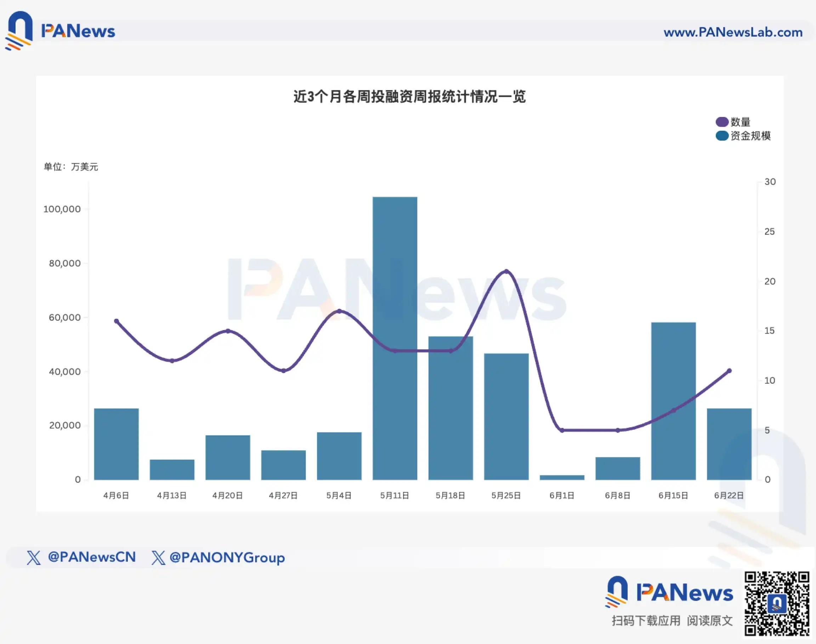The image size is (816, 644).
Task: Click the 100,000 left axis label
Action: (62, 209)
